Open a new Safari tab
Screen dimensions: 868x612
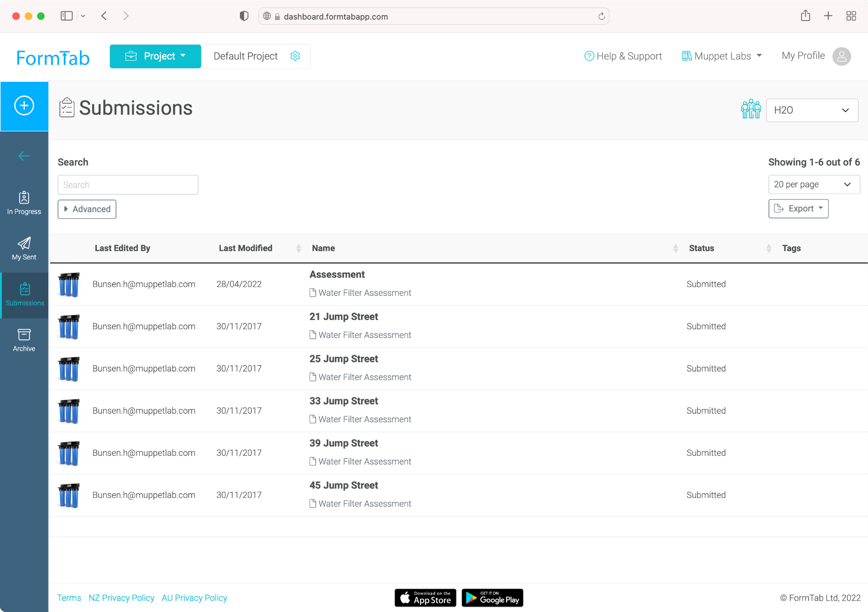[828, 16]
